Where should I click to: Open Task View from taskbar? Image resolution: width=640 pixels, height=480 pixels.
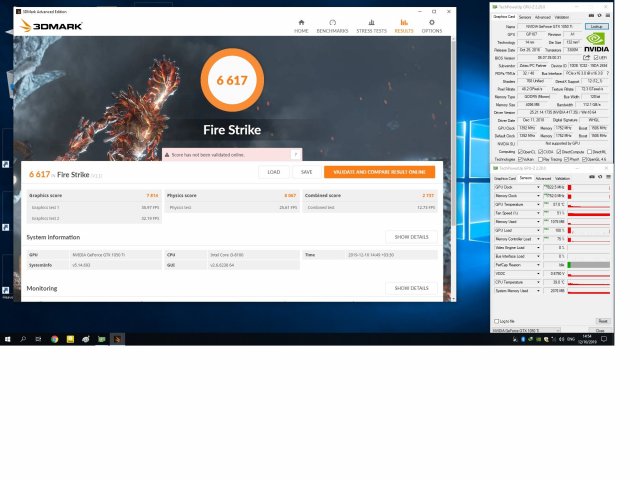[x=38, y=339]
